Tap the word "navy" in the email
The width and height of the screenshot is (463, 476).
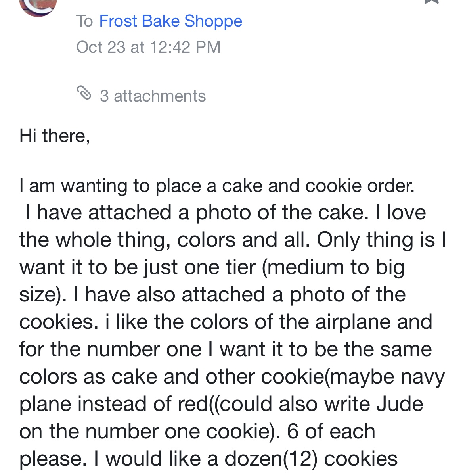coord(423,376)
